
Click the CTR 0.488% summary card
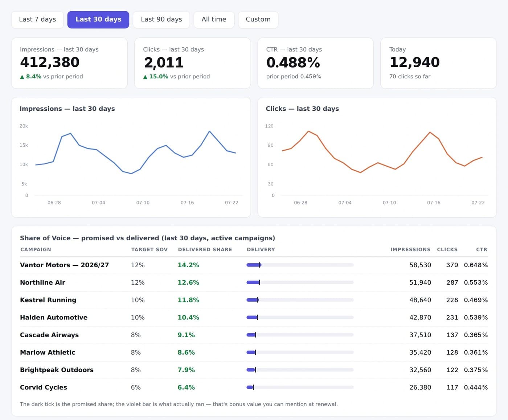(x=315, y=63)
